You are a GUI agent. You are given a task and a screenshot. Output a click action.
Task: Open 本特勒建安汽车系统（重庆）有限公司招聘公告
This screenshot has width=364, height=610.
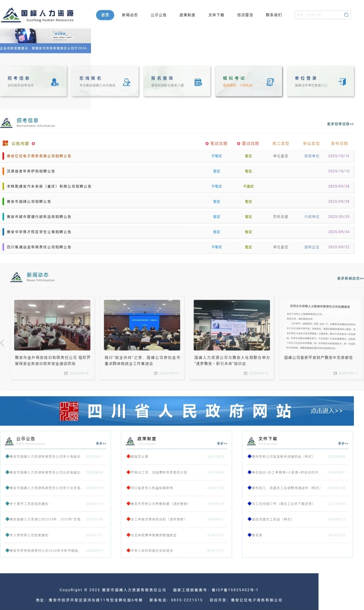coord(49,186)
